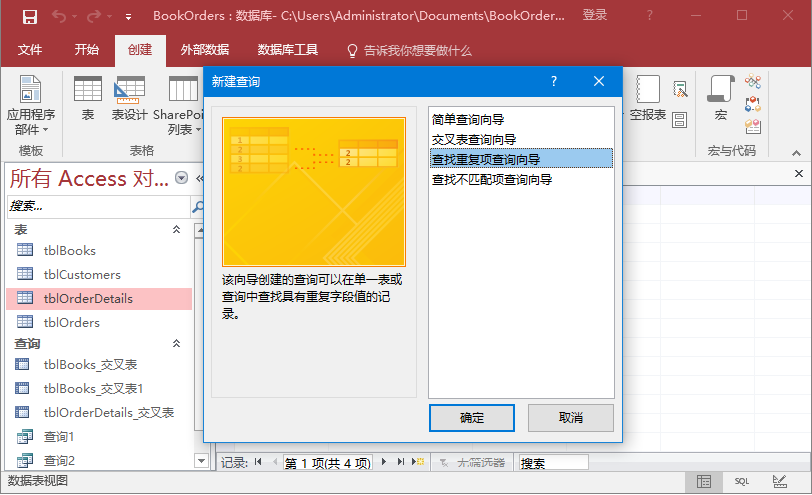Open the Database Tools ribbon tab
The width and height of the screenshot is (812, 495).
(288, 50)
